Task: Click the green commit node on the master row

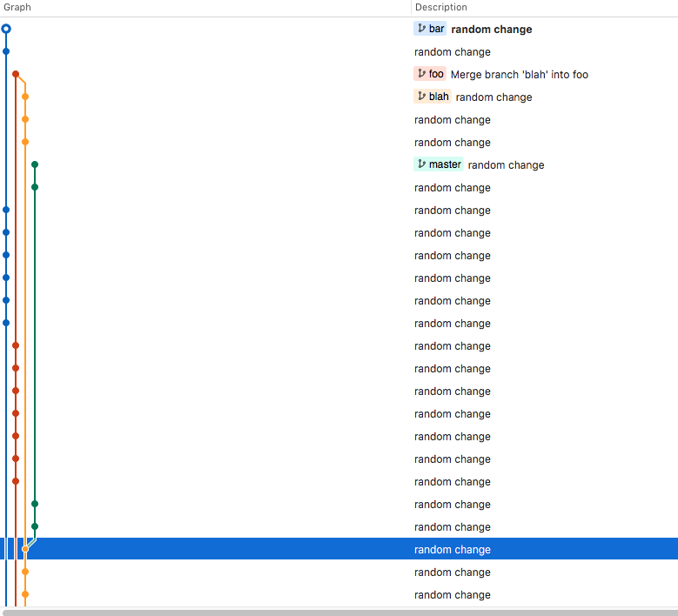Action: [35, 164]
